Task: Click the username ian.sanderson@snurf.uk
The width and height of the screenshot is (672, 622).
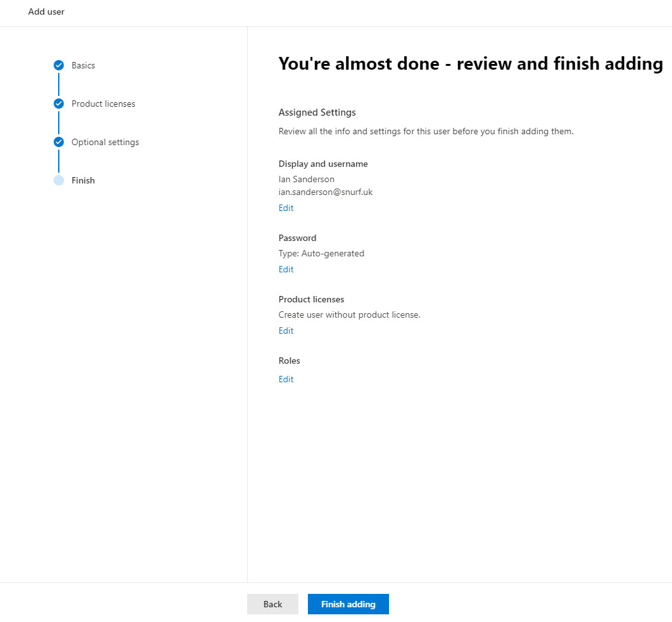Action: click(326, 192)
